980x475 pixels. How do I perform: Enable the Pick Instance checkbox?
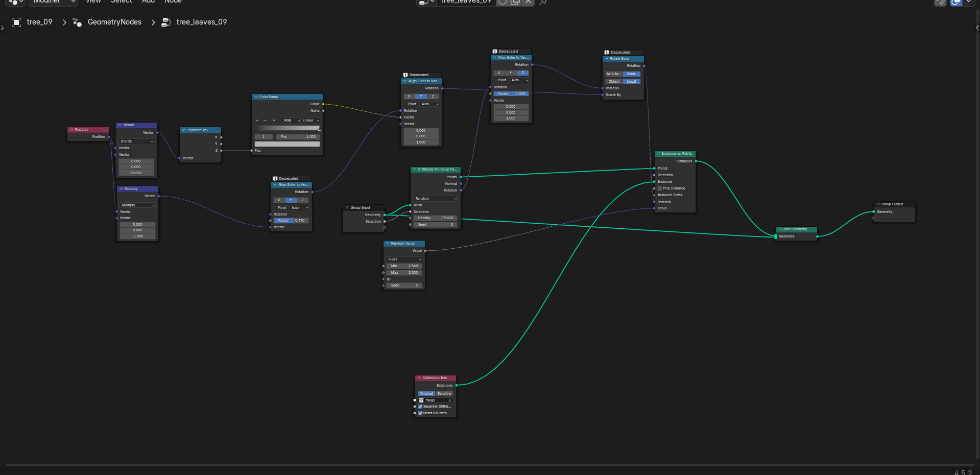click(x=660, y=188)
